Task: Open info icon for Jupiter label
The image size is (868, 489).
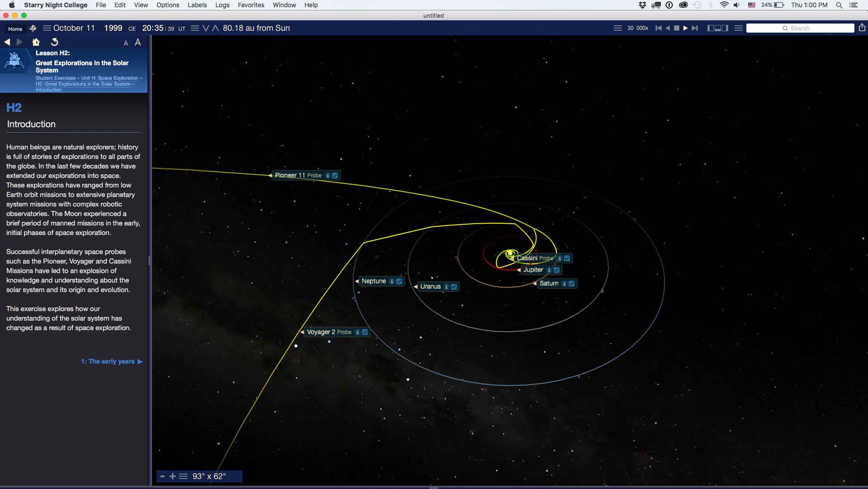Action: [x=549, y=270]
